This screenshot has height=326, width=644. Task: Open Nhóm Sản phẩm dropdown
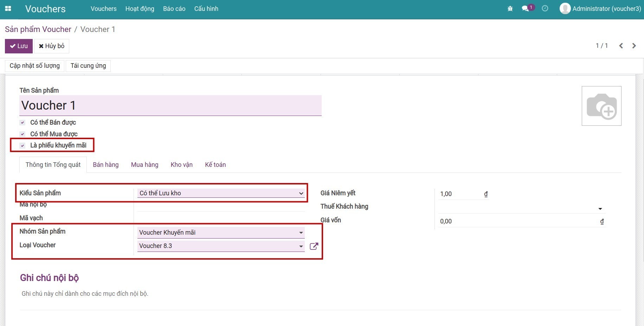[221, 233]
